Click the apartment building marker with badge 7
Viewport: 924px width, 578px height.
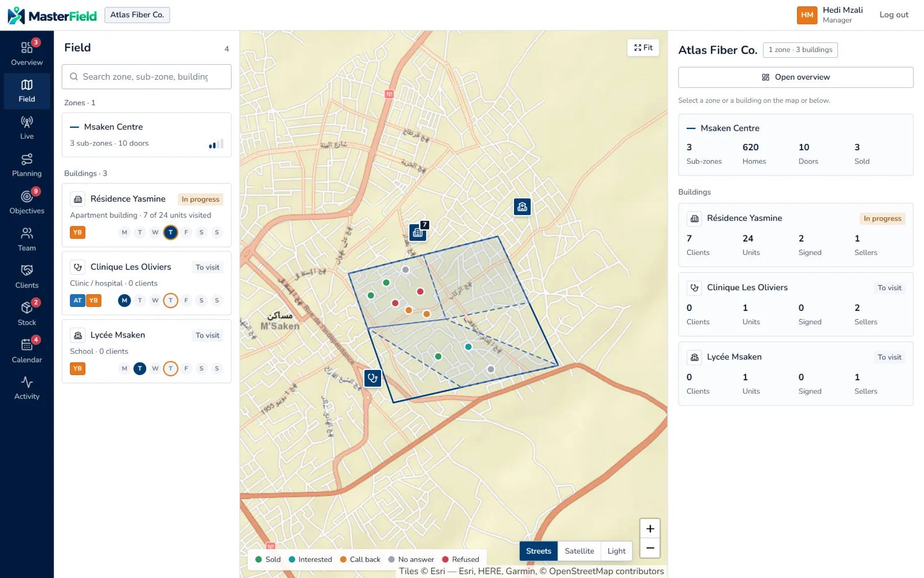[x=418, y=232]
